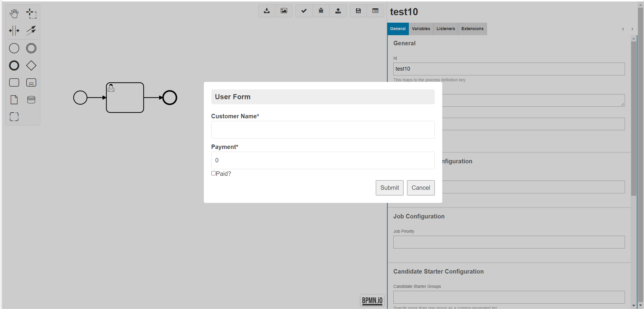Viewport: 644px width, 309px height.
Task: Create an intermediate event from the palette
Action: [31, 48]
